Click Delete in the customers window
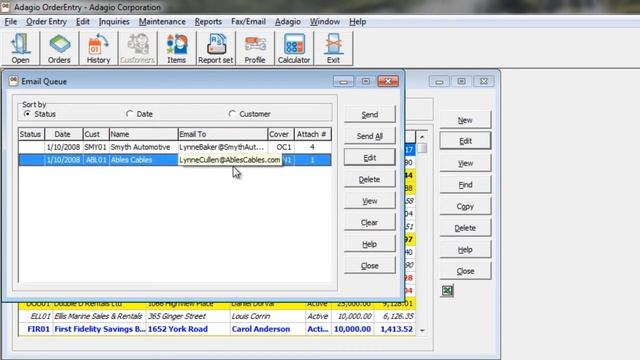Viewport: 640px width, 360px height. click(x=465, y=228)
